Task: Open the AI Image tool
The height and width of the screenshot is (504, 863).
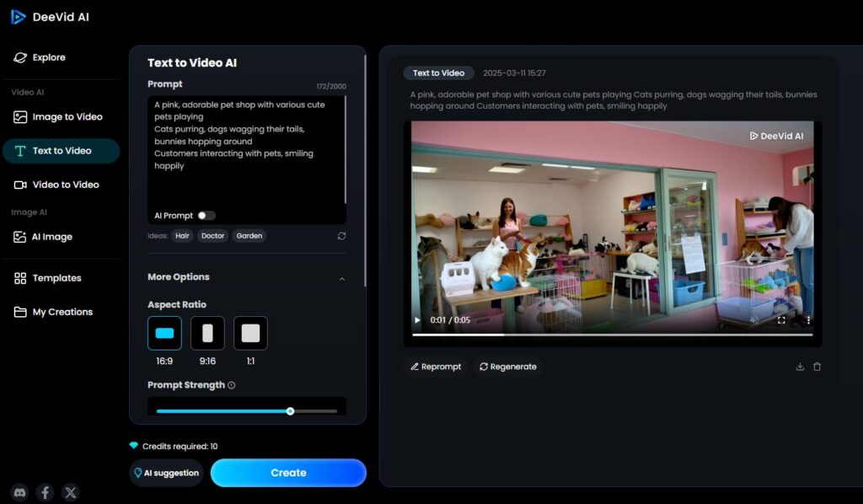Action: [x=43, y=237]
